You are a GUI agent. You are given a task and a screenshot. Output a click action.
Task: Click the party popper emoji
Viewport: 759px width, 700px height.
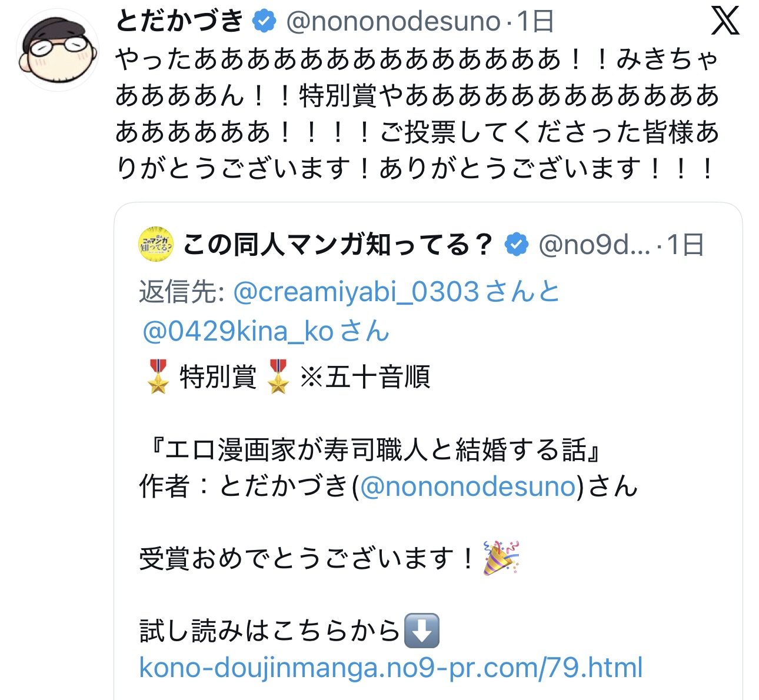[501, 557]
